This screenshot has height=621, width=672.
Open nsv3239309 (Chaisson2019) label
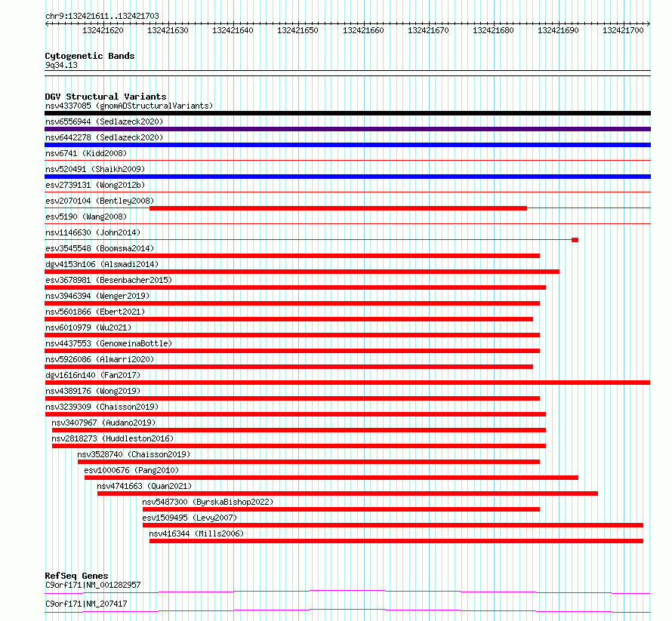[x=102, y=407]
